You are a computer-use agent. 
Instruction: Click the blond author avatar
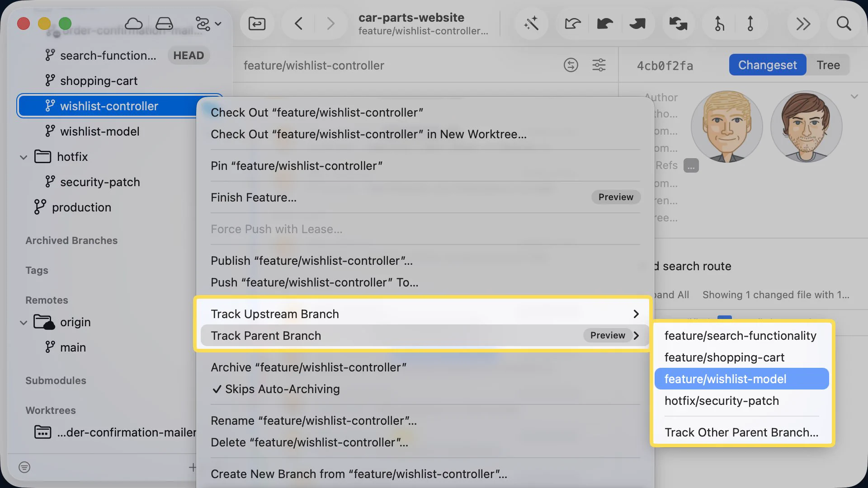[x=727, y=127]
